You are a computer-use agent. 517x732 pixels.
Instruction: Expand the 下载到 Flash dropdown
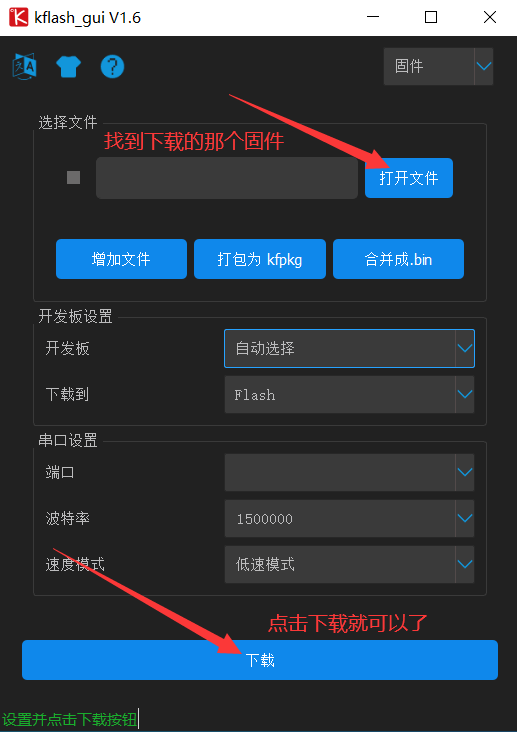click(x=349, y=394)
